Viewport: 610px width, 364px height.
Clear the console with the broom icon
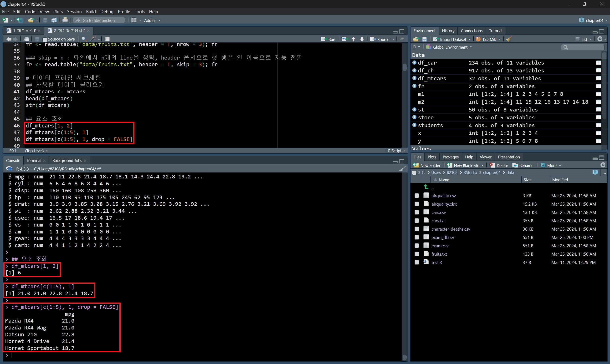(x=402, y=169)
